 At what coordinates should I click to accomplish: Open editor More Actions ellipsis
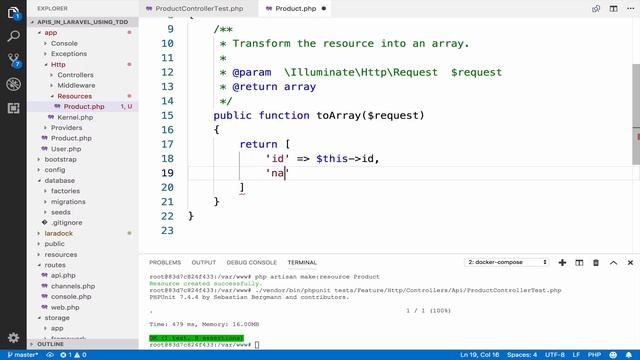coord(630,9)
